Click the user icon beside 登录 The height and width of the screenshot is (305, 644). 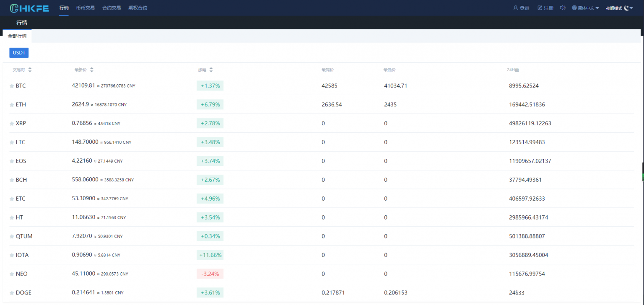[516, 8]
